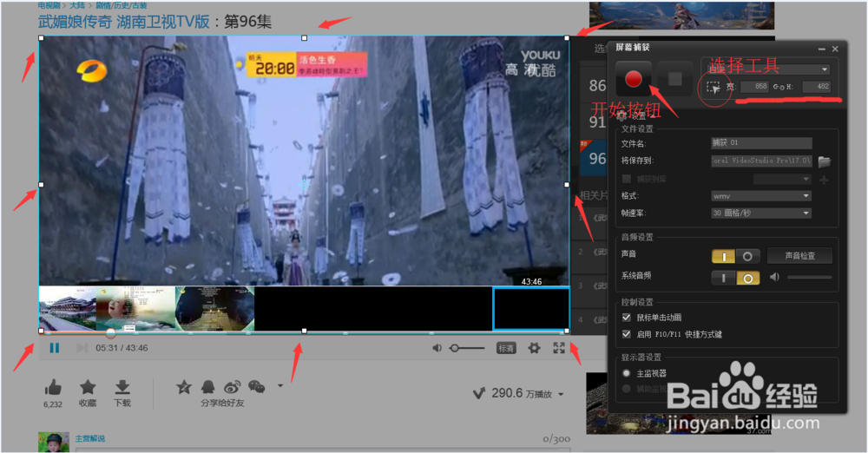Select episode 86 in the episode list
This screenshot has width=868, height=453.
(x=597, y=86)
